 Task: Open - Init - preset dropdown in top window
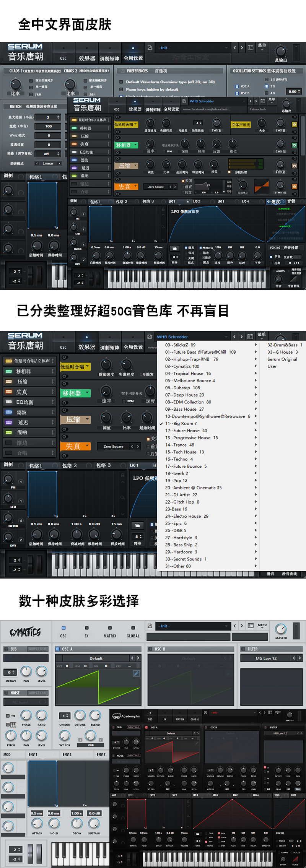click(x=193, y=48)
